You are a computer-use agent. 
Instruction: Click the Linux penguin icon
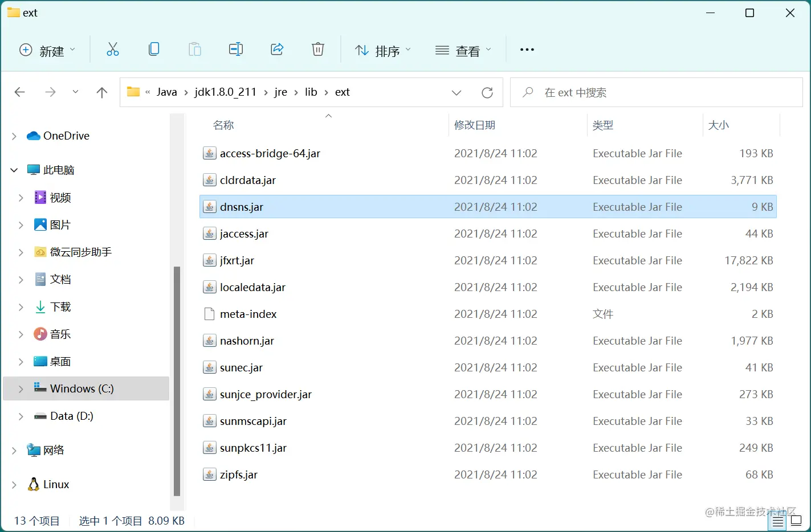coord(34,484)
